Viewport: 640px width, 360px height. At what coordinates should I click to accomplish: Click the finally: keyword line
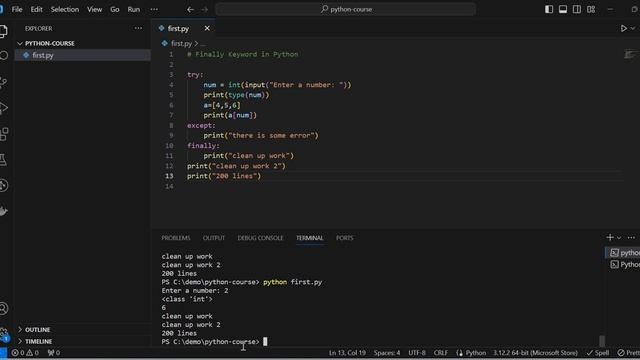point(203,145)
